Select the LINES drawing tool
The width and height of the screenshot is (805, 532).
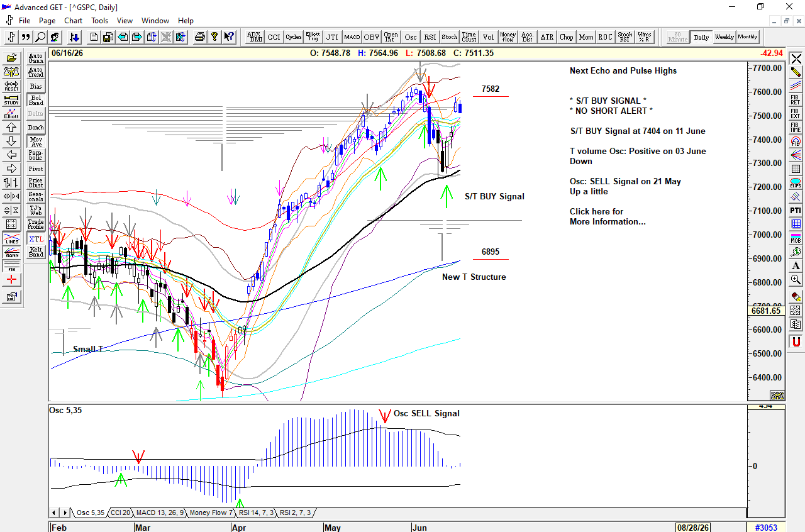click(11, 239)
